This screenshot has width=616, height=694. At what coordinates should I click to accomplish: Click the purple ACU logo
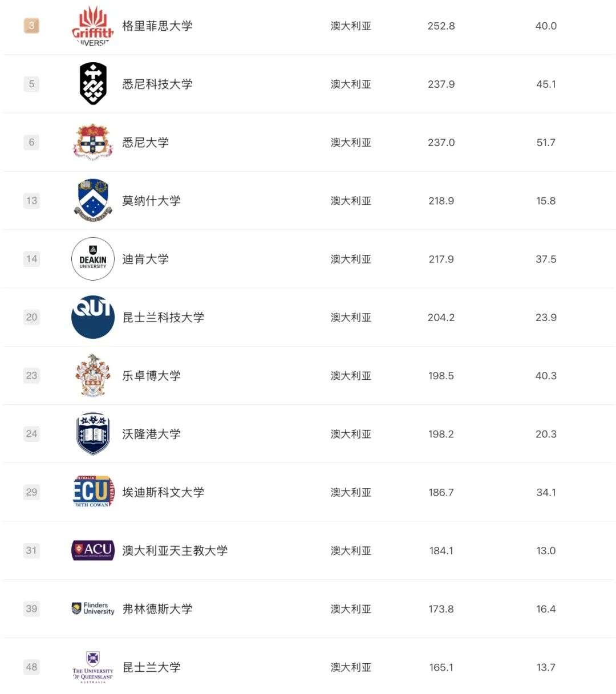pos(93,550)
